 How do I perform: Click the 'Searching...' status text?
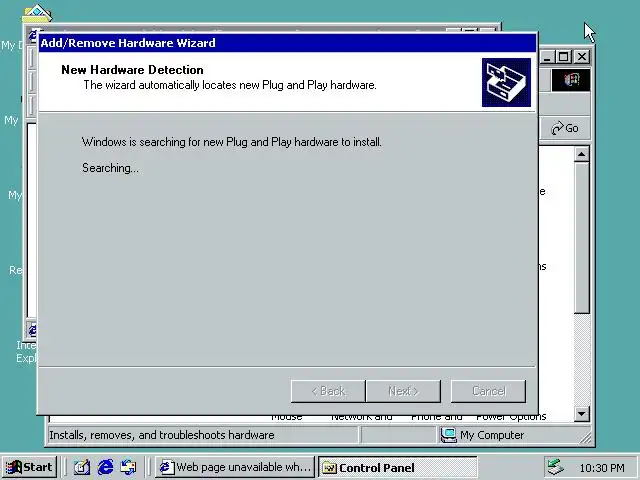[110, 168]
